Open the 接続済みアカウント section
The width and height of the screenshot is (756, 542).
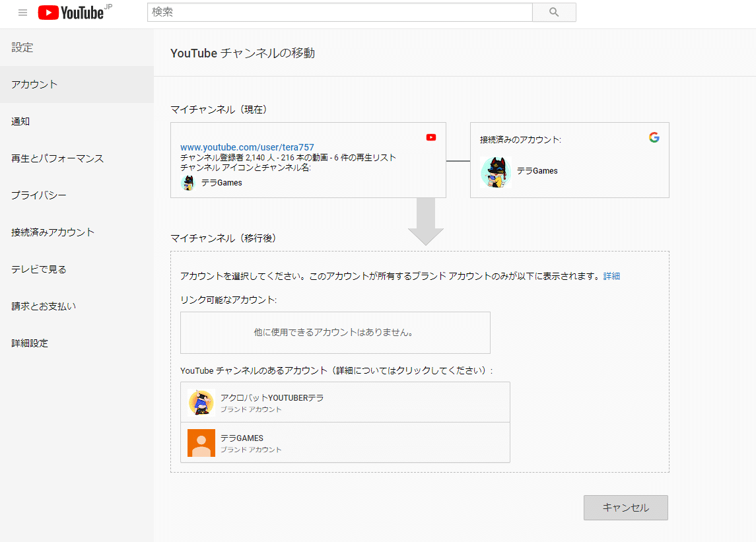52,232
